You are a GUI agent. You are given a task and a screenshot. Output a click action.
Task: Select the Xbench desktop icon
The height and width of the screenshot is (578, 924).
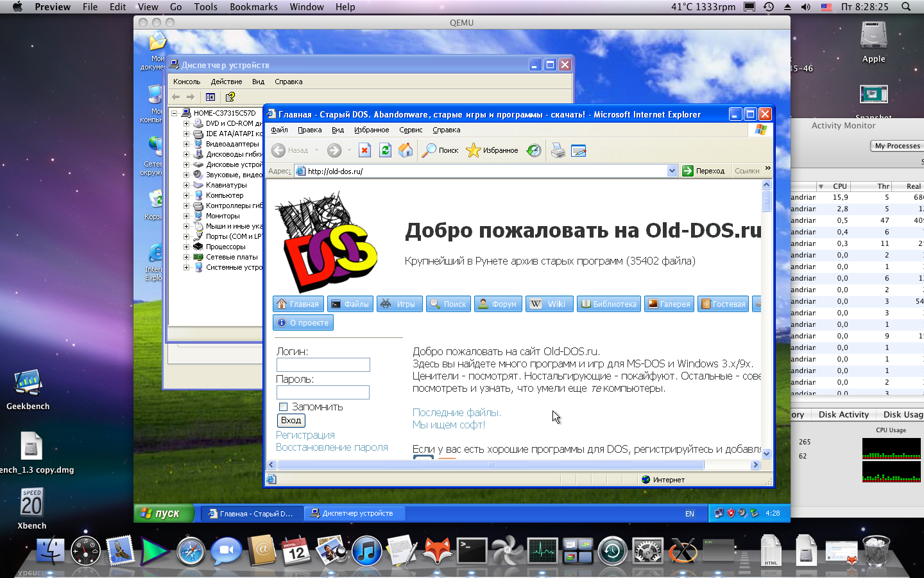(31, 509)
